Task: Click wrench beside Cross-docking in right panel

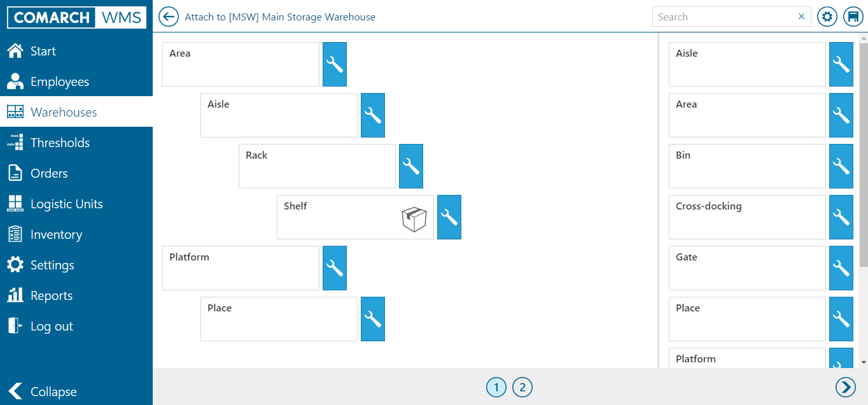Action: coord(841,217)
